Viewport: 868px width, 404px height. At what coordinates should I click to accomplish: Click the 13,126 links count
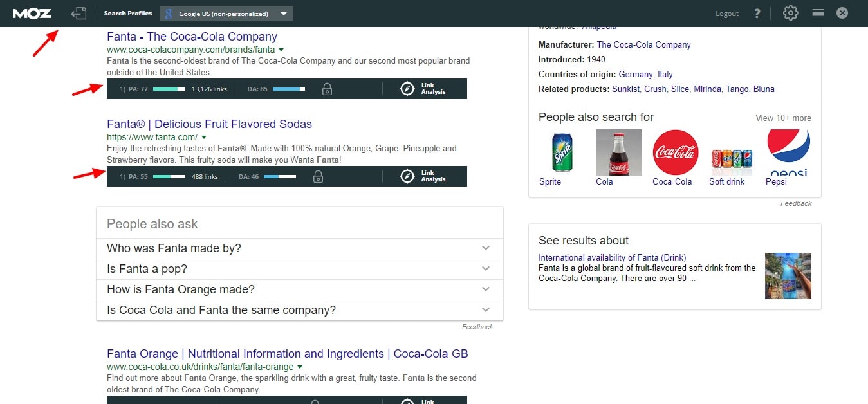[x=209, y=89]
